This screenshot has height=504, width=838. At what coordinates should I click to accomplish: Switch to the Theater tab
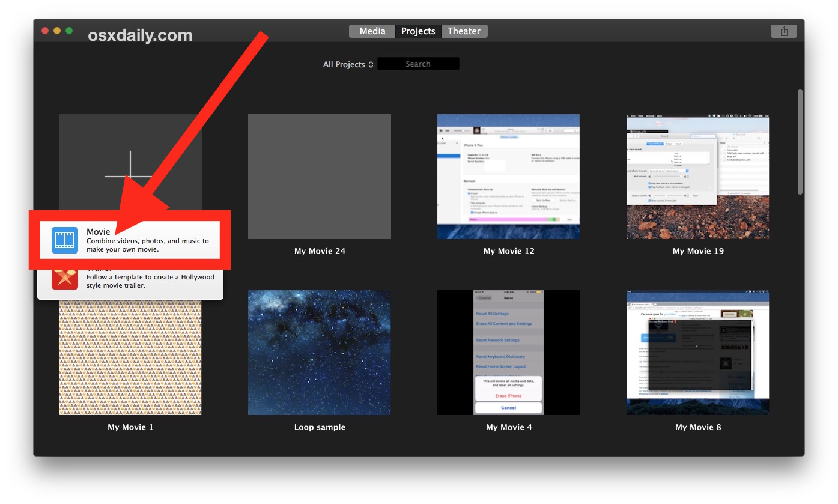point(464,31)
